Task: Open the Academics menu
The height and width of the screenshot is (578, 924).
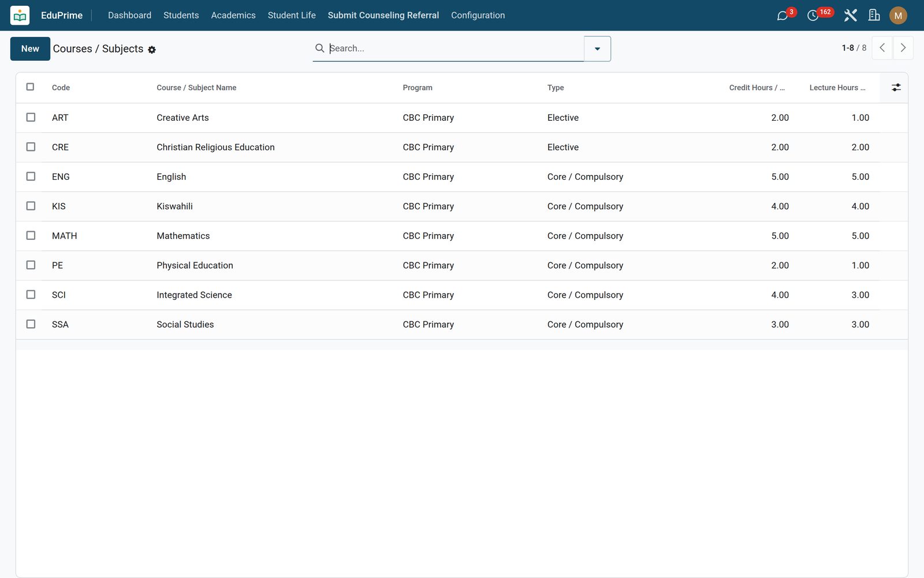Action: 233,16
